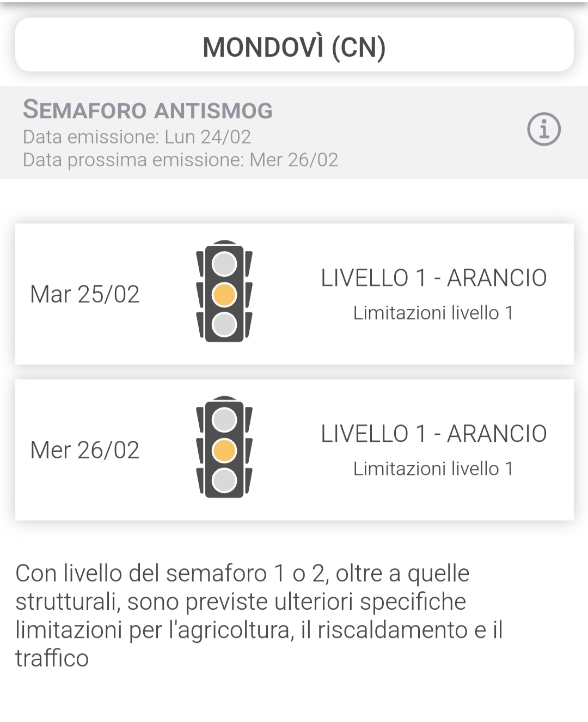
Task: Tap LIVELLO 1 - ARANCIO for Mar 25/02
Action: click(x=433, y=278)
